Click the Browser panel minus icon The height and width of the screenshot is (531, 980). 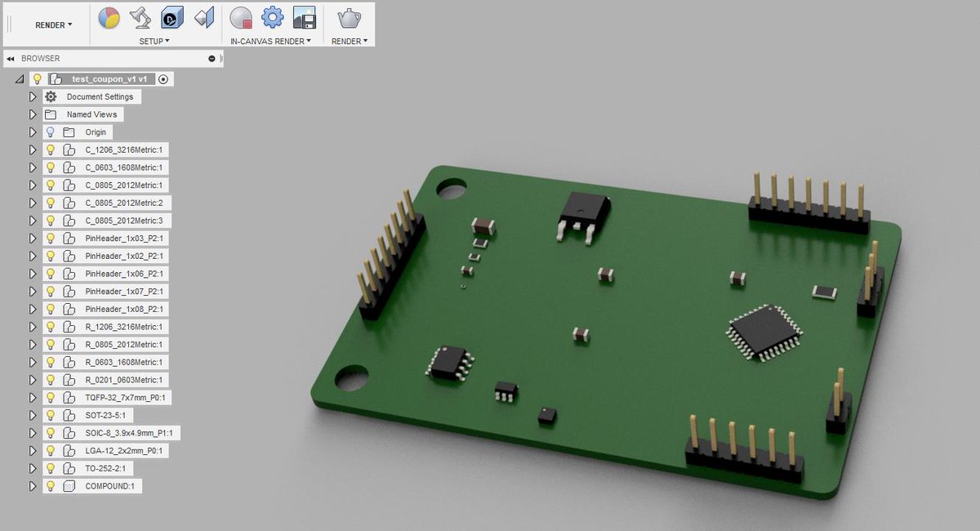coord(212,59)
